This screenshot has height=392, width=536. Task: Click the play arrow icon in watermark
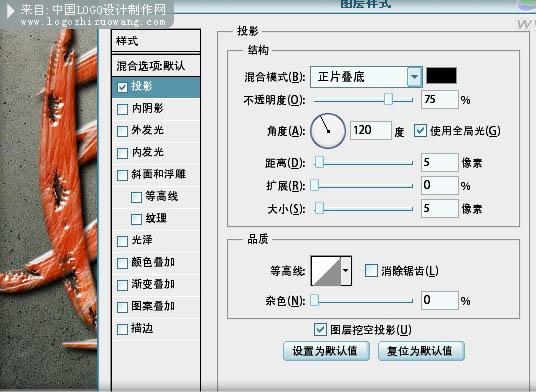11,11
